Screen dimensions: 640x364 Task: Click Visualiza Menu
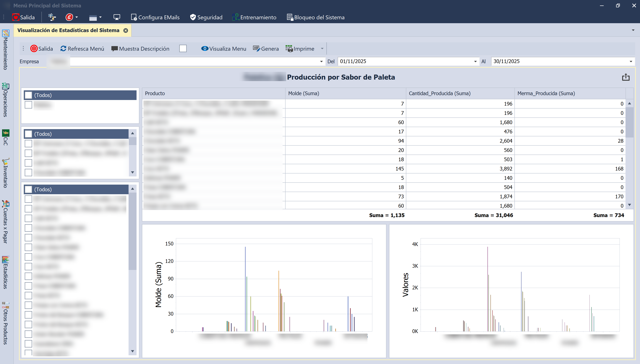(223, 48)
